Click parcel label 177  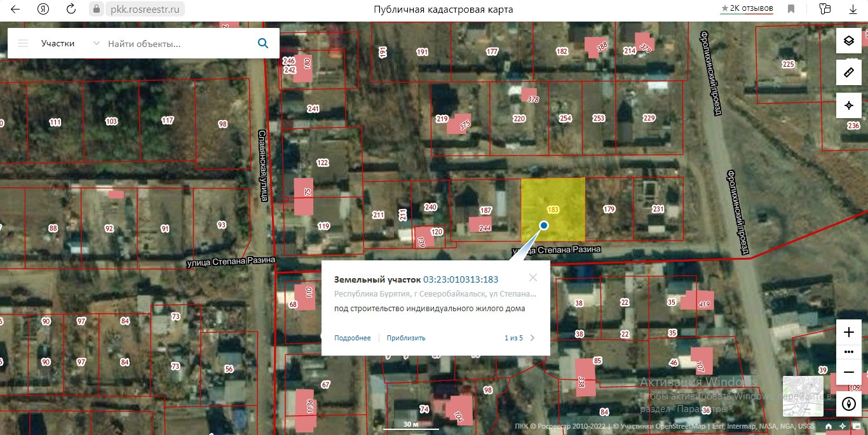point(492,52)
